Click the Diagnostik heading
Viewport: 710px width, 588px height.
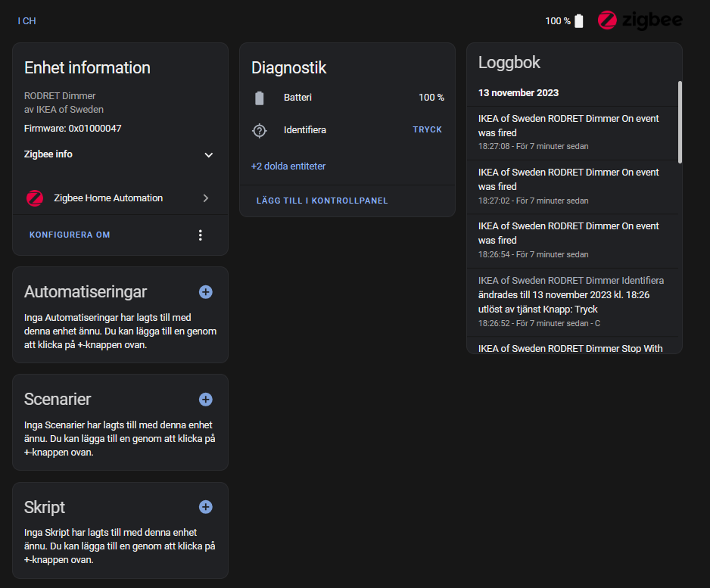click(289, 68)
